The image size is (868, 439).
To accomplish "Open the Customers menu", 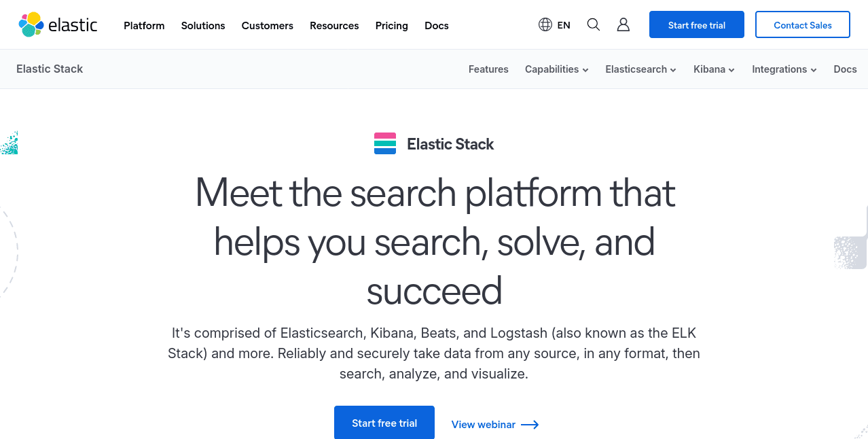I will 268,26.
